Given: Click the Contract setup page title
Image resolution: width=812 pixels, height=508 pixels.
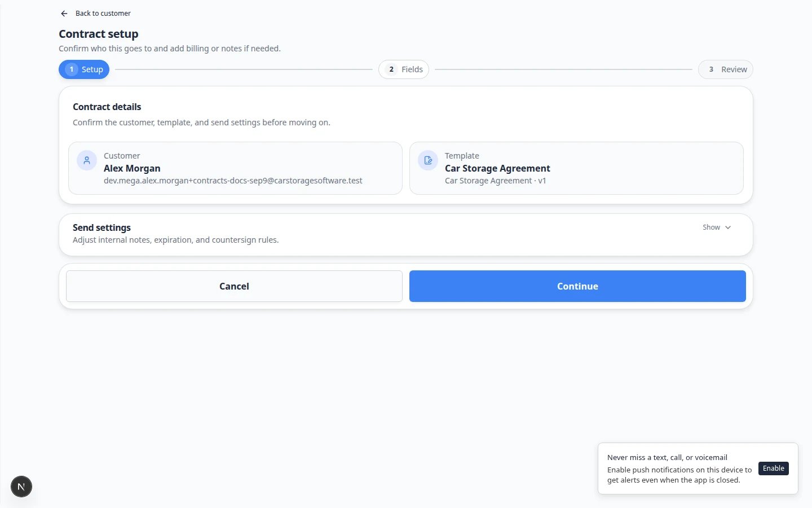Looking at the screenshot, I should 99,34.
